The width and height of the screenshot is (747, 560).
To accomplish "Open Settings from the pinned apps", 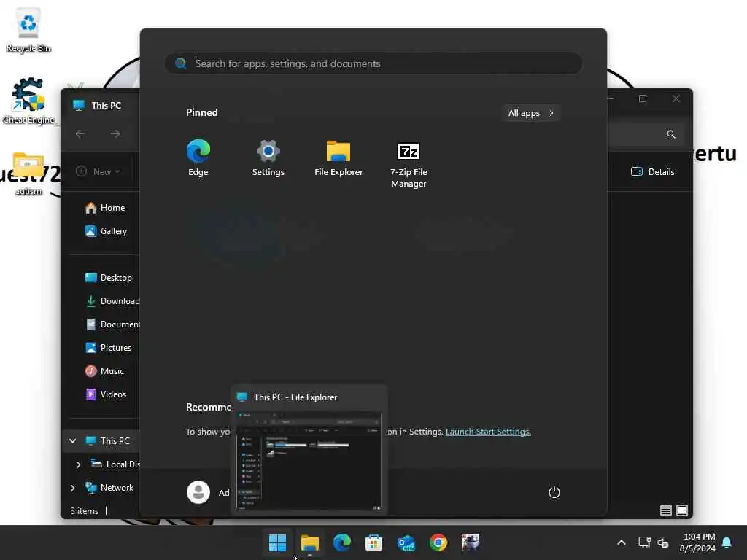I will [x=268, y=157].
